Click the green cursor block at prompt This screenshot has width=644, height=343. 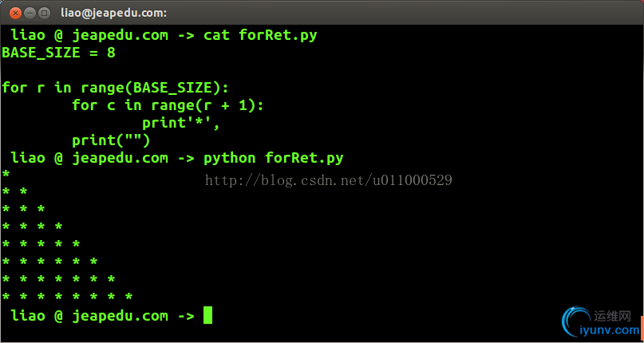coord(207,315)
